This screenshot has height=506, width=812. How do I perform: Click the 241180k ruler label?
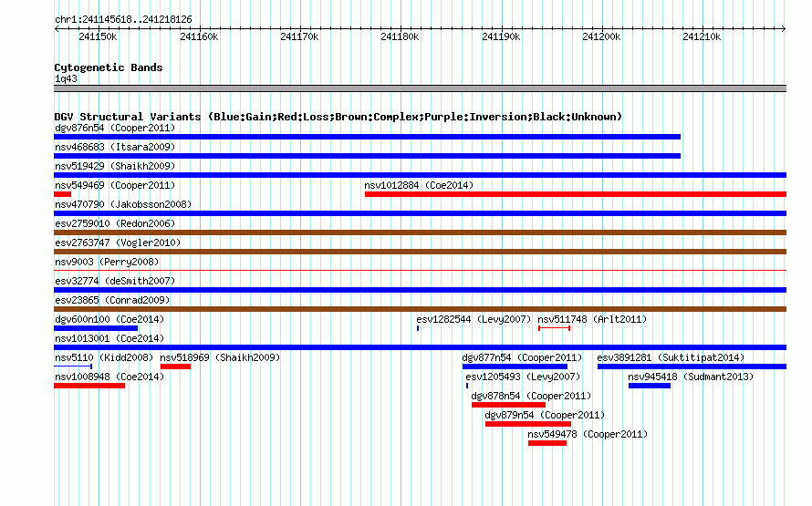click(400, 37)
